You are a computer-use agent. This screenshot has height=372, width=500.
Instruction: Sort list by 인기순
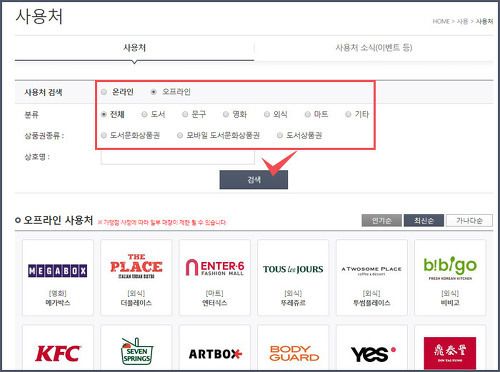[382, 220]
